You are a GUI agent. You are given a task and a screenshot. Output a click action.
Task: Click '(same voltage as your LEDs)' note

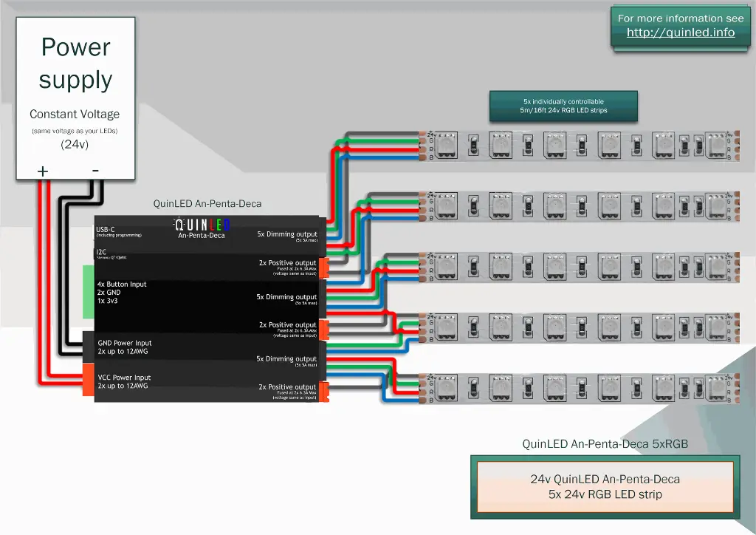75,131
